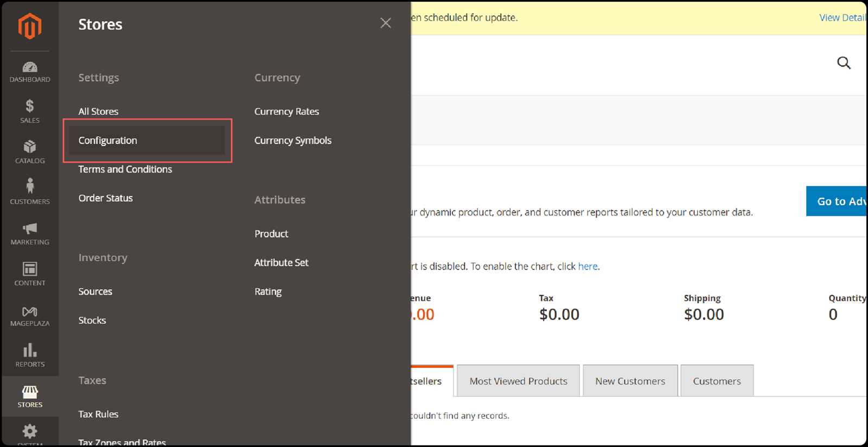Screen dimensions: 868x447
Task: Open the Content sidebar menu
Action: click(30, 274)
